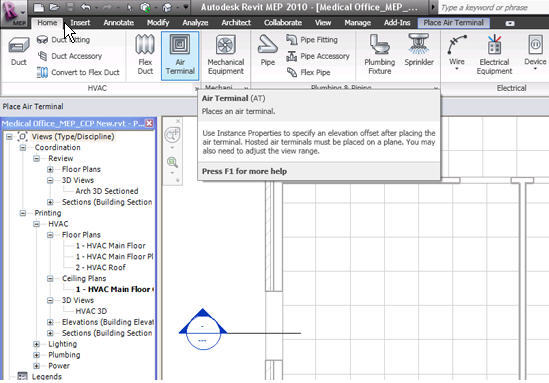Open the Electrical Equipment tool
Image resolution: width=549 pixels, height=383 pixels.
coord(494,55)
